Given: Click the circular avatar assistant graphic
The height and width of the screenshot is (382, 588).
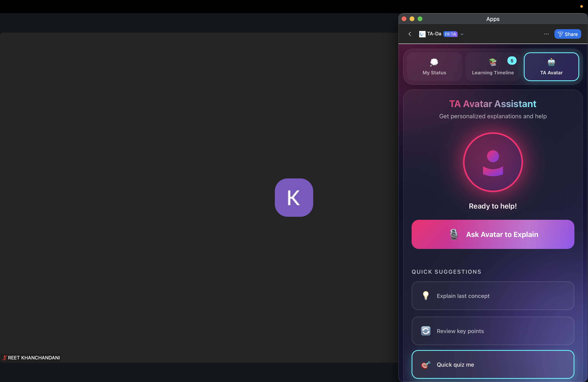Looking at the screenshot, I should pos(493,162).
